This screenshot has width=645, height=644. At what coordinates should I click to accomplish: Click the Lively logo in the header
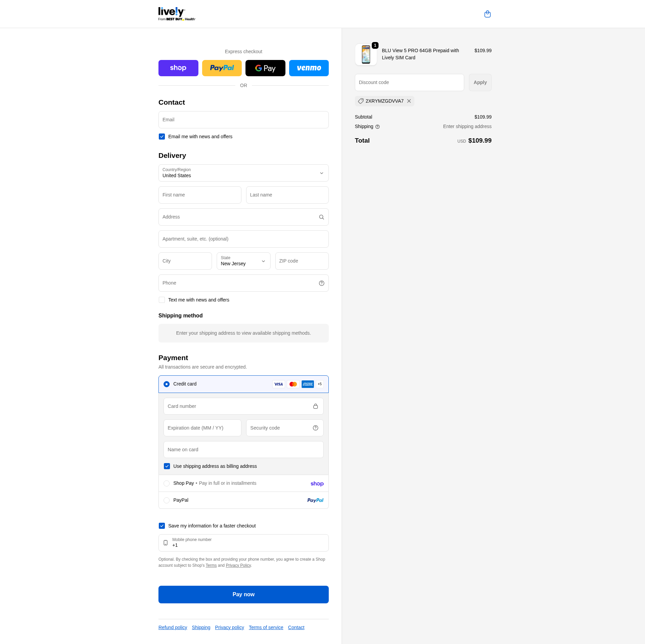click(x=177, y=14)
